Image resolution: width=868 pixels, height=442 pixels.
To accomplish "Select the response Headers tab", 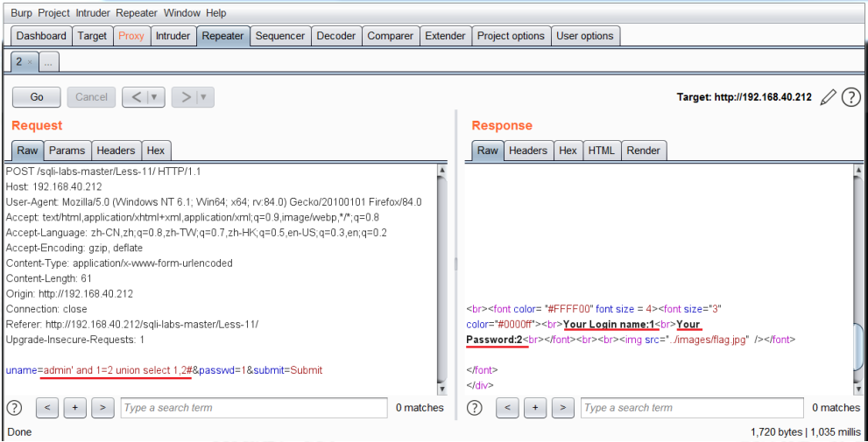I will 528,151.
